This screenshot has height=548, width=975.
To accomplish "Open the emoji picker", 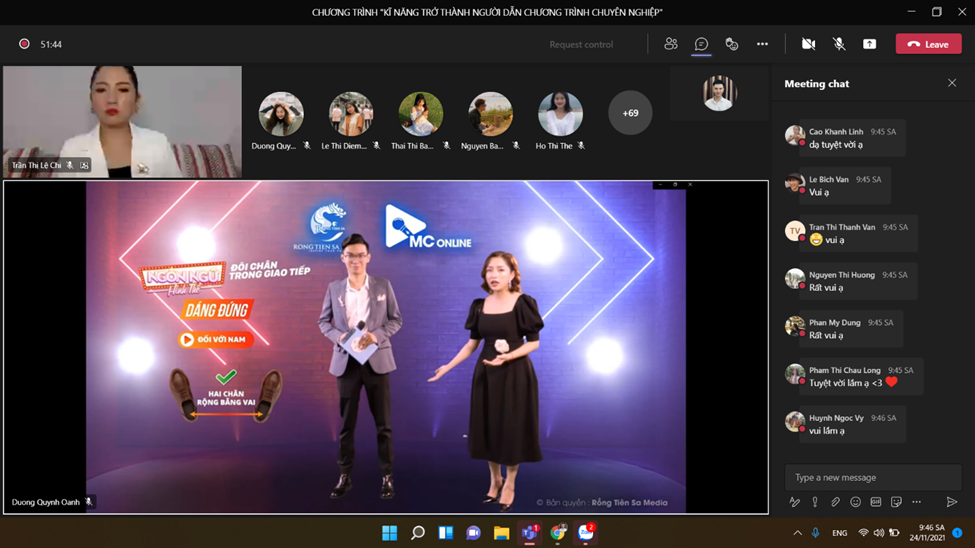I will pos(856,502).
